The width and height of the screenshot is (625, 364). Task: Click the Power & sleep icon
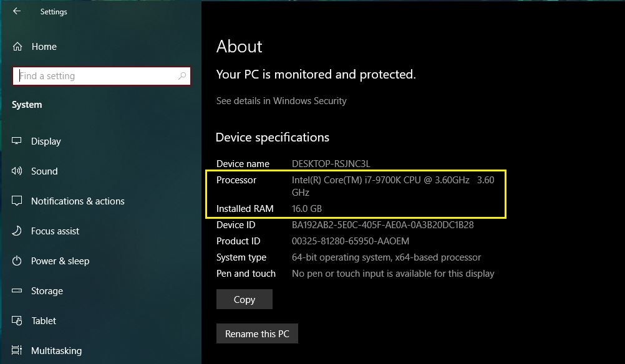coord(17,261)
